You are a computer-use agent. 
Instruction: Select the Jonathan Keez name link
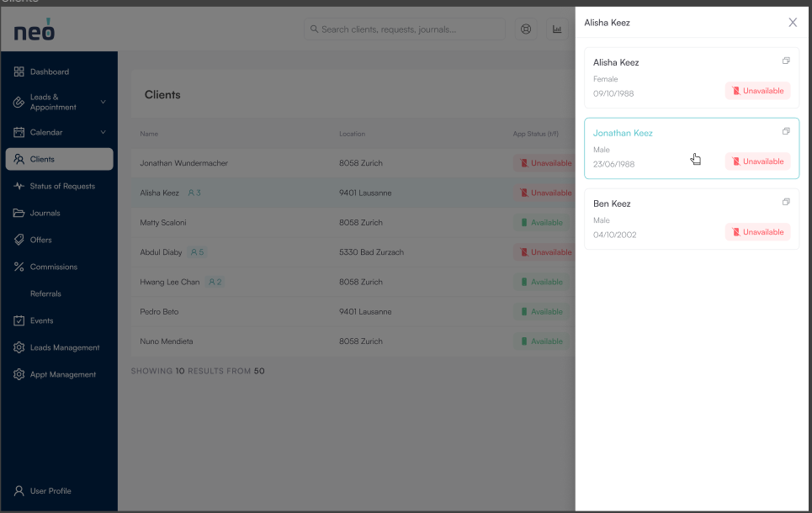pos(623,133)
